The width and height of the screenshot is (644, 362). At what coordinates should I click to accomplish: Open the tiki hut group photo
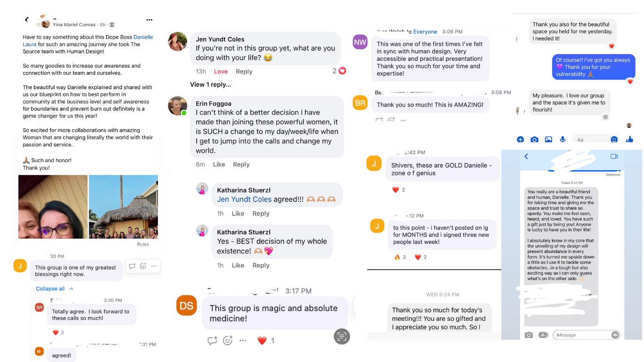[123, 206]
